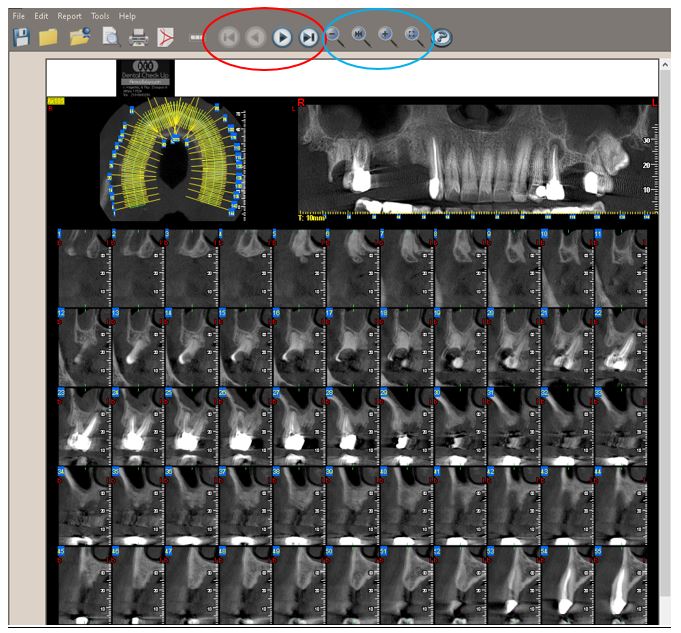Click the printer icon
Image resolution: width=681 pixels, height=633 pixels.
click(x=138, y=38)
